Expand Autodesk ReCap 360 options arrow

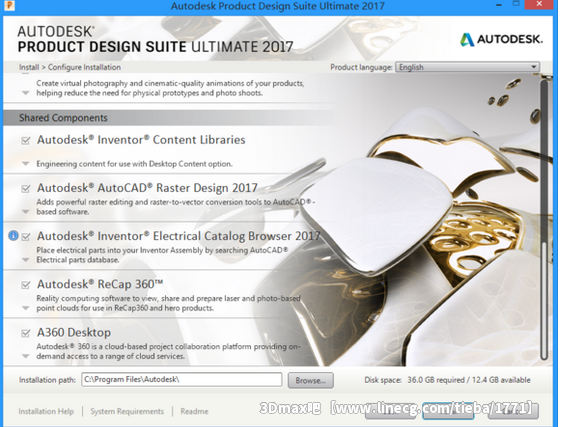click(26, 308)
